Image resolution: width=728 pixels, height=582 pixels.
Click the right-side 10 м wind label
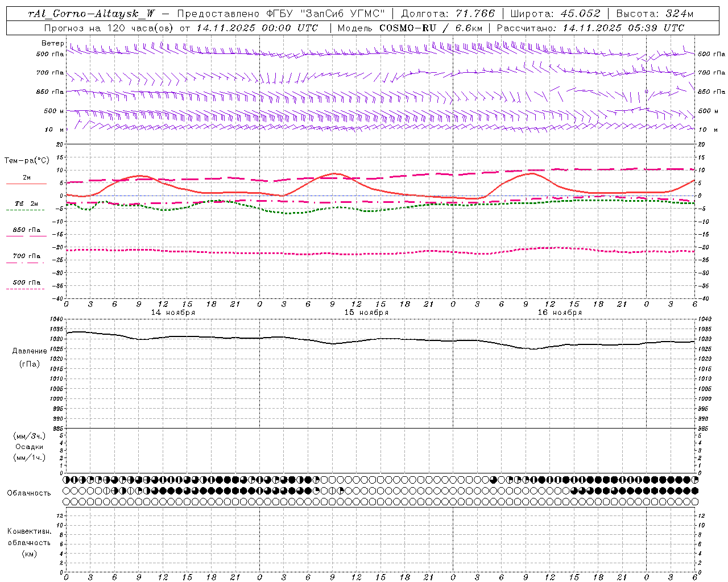pyautogui.click(x=708, y=130)
